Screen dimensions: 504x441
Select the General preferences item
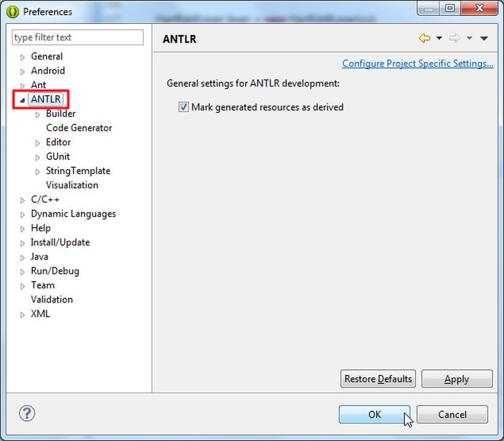[x=47, y=56]
